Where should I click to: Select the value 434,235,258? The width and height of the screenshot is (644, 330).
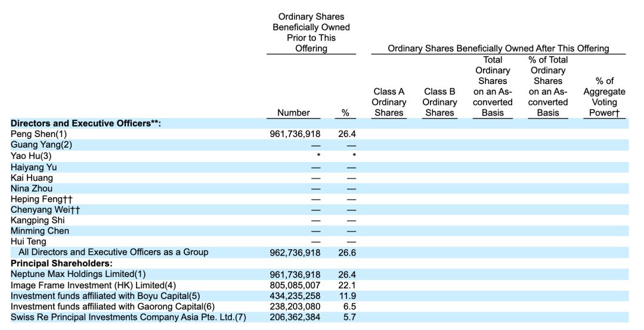[295, 296]
